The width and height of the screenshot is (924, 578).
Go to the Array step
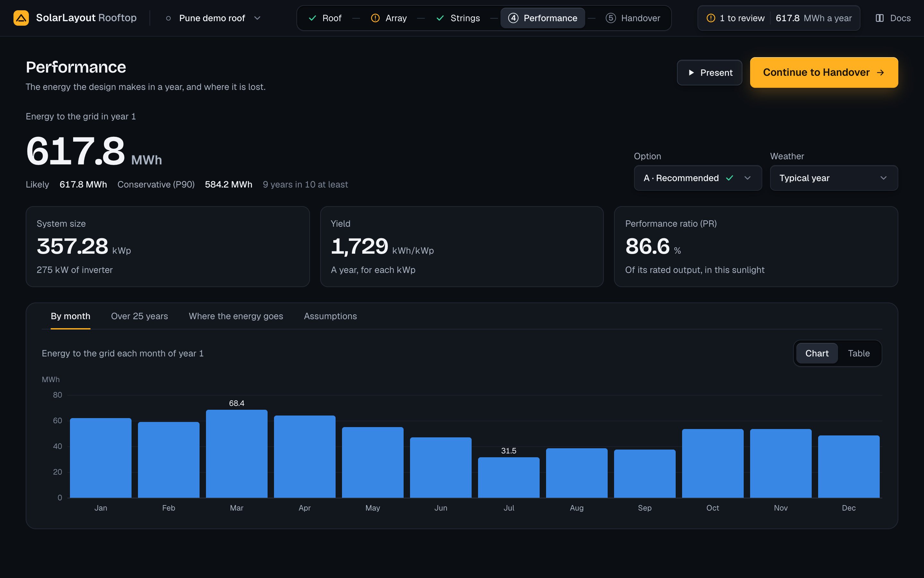(x=389, y=18)
